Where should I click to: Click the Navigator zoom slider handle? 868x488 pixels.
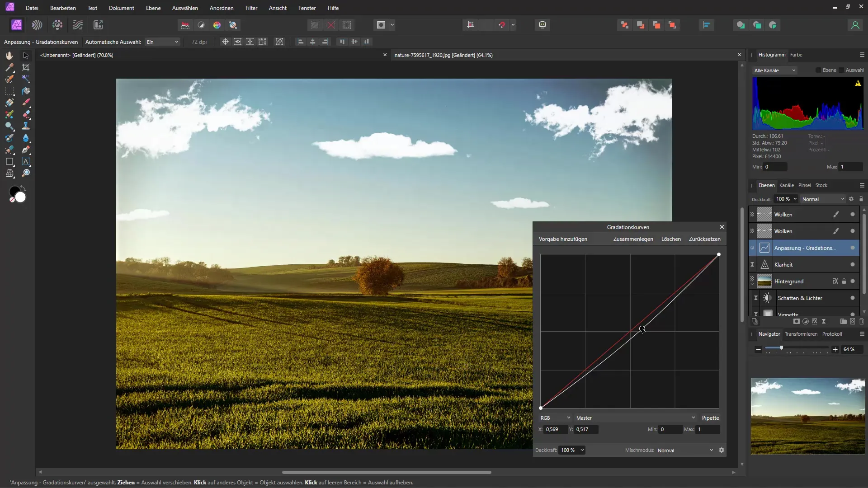[x=781, y=348]
